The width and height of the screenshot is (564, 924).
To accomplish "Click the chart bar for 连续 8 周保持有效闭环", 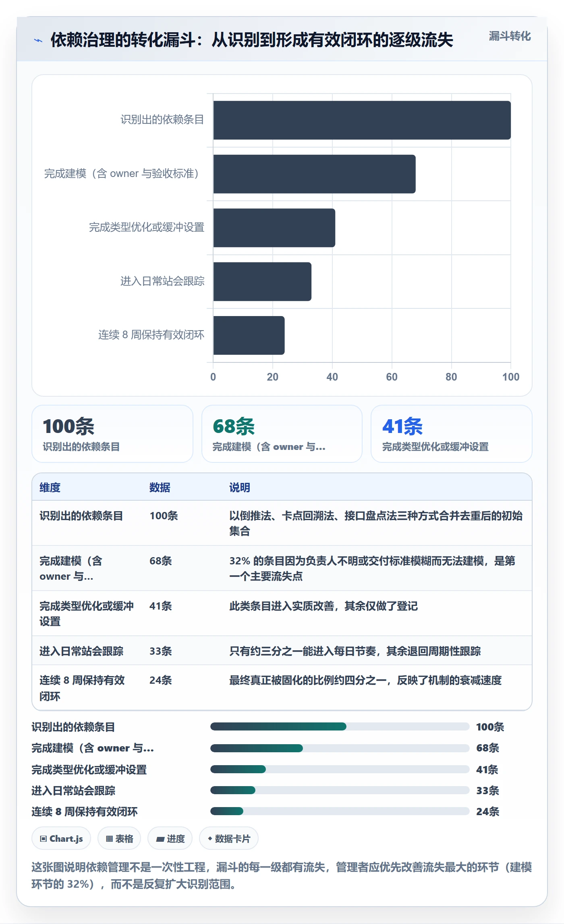I will (249, 335).
